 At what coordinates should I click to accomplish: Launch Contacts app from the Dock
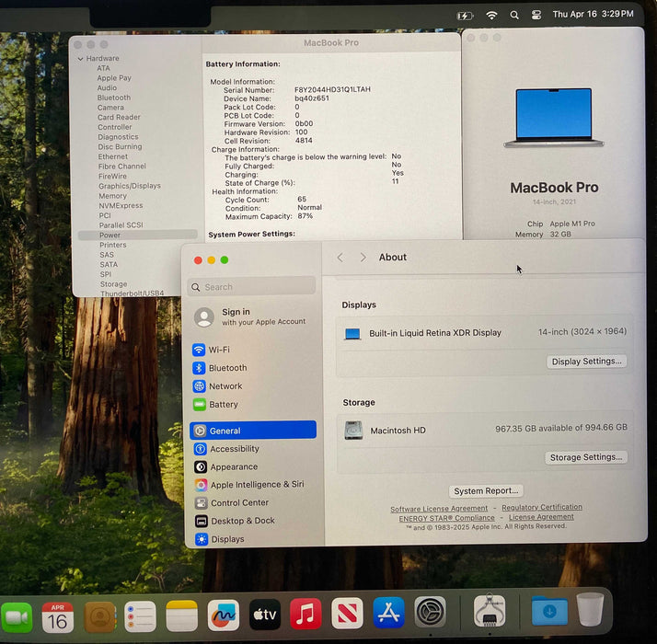pos(99,616)
